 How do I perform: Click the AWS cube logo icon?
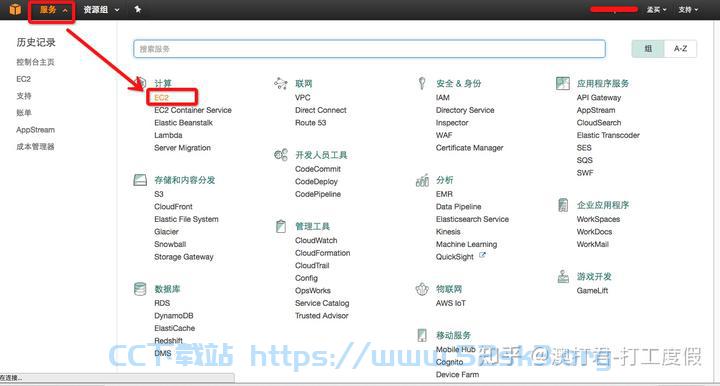click(15, 9)
